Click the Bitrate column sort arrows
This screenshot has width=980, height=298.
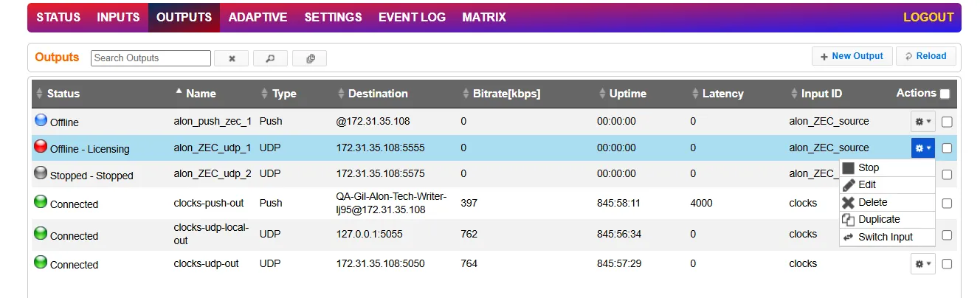466,94
